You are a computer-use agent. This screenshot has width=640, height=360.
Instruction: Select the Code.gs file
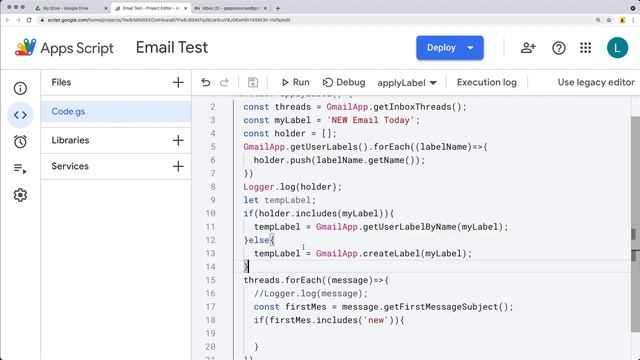coord(116,111)
